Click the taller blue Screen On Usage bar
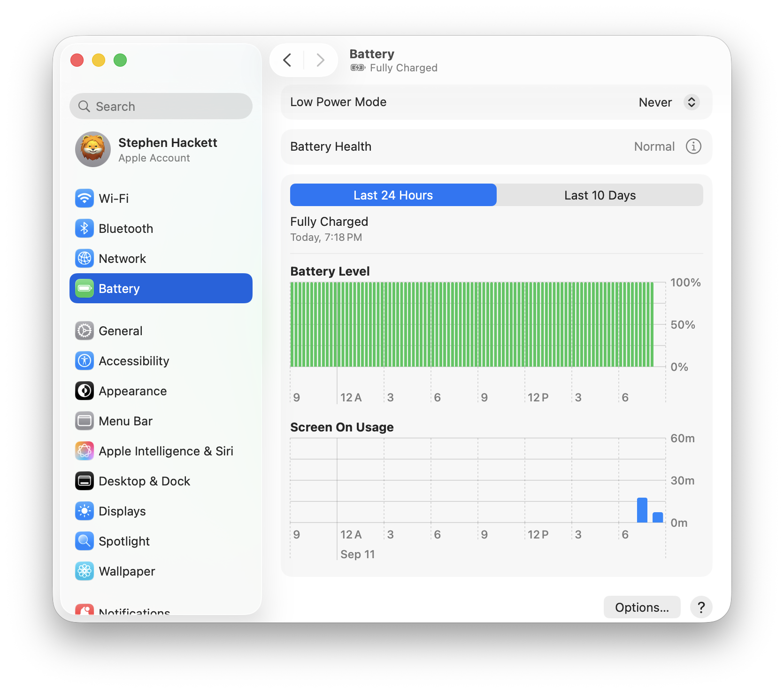Image resolution: width=784 pixels, height=692 pixels. click(642, 510)
